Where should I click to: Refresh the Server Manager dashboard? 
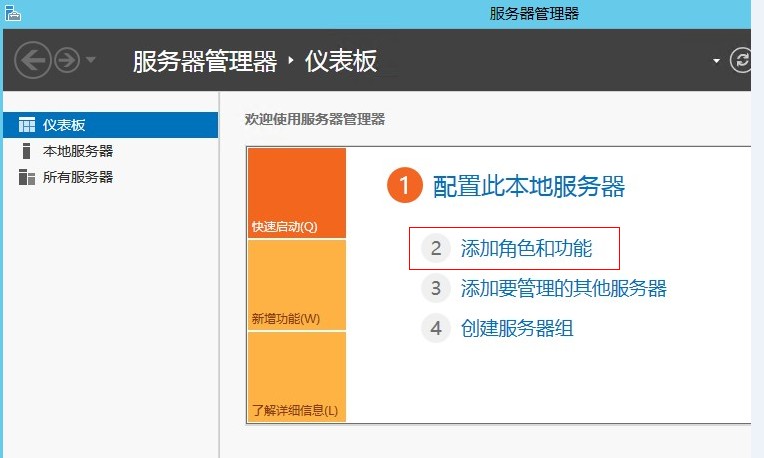coord(741,60)
